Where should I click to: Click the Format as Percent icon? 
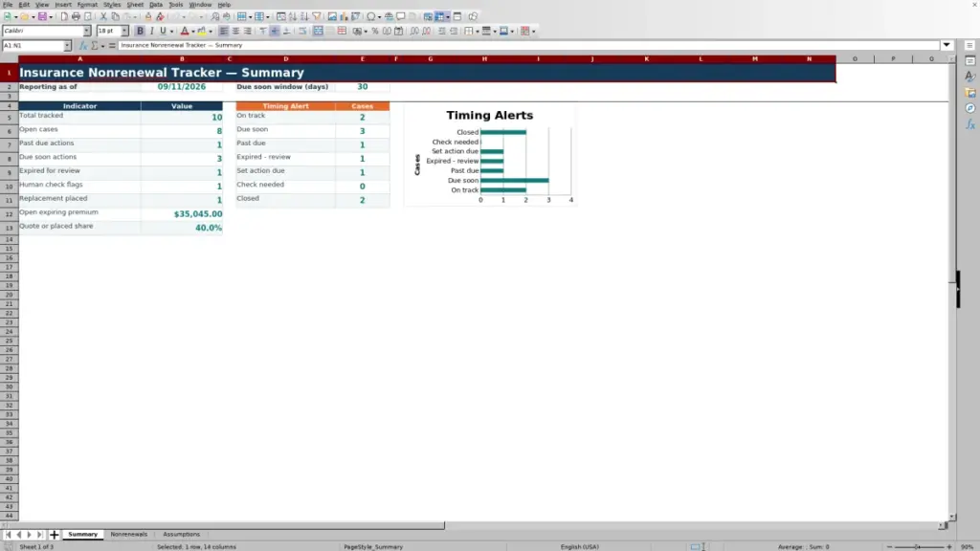tap(375, 31)
